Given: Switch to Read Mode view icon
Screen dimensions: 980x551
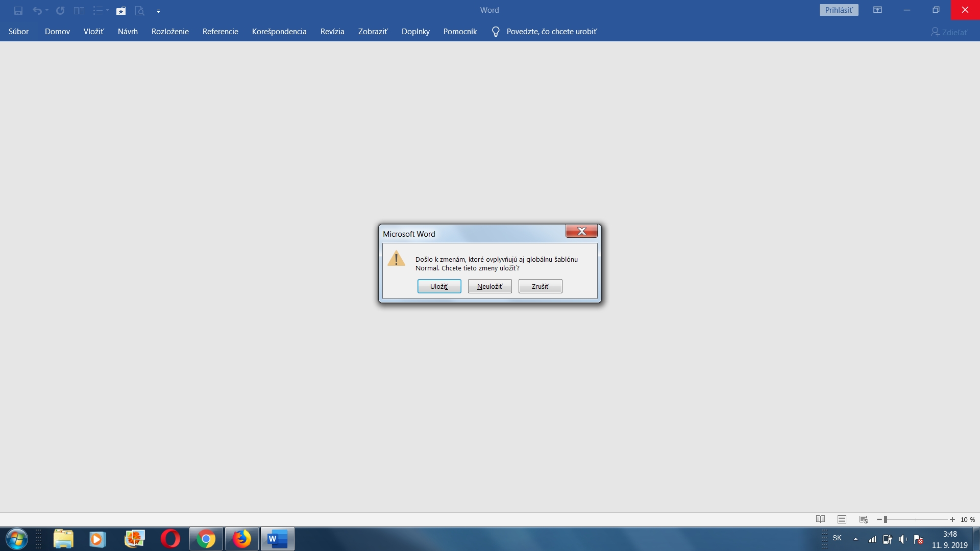Looking at the screenshot, I should pos(820,519).
